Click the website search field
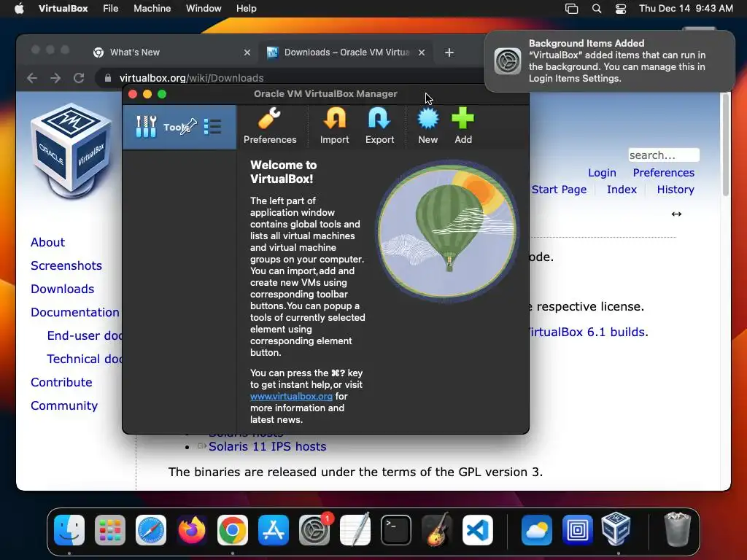The image size is (747, 560). click(664, 155)
